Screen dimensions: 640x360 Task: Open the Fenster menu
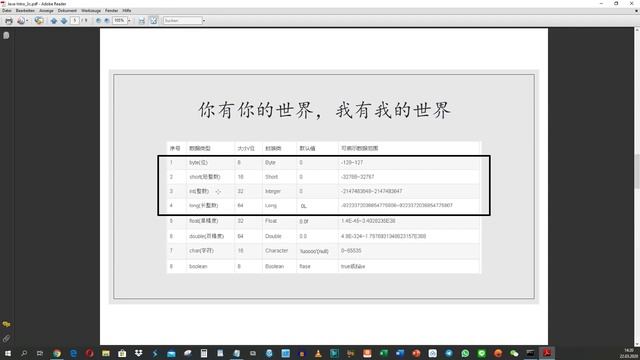coord(111,11)
